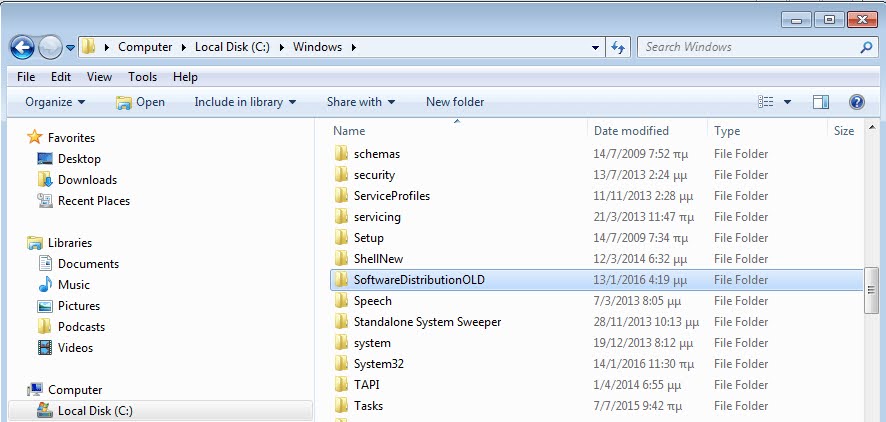Open the File menu
Image resolution: width=886 pixels, height=422 pixels.
(x=26, y=77)
